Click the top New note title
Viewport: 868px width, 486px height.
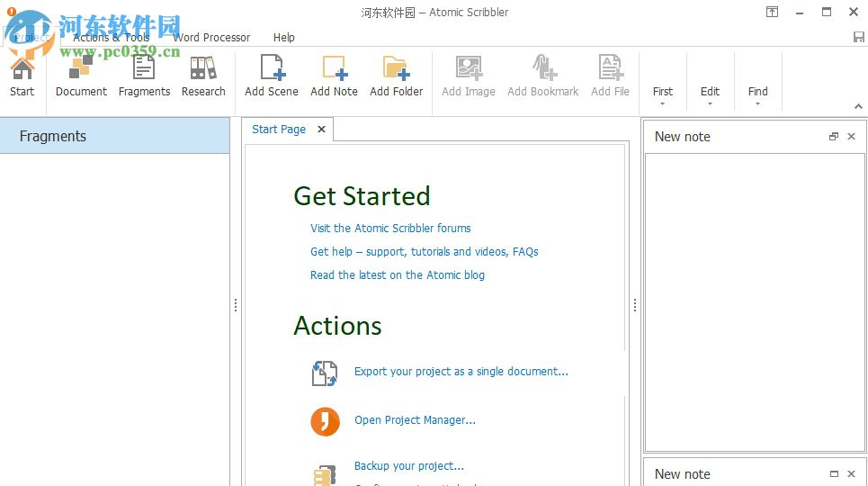click(x=682, y=136)
